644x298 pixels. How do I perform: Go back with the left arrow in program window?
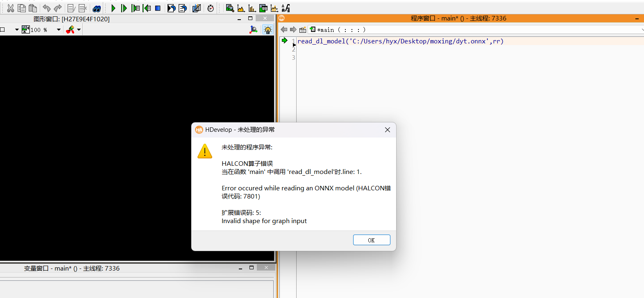click(284, 29)
